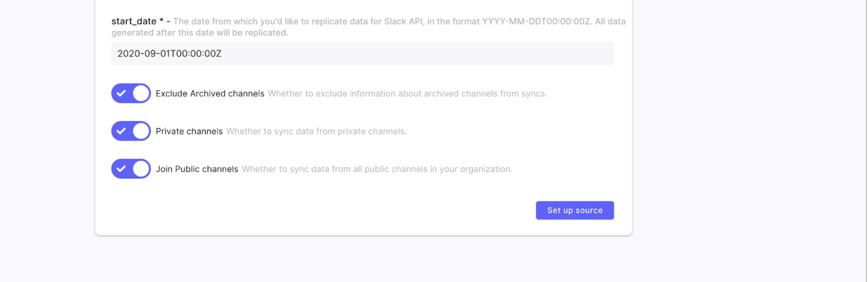Click the 2020-09-01T00:00:00Z date value

pos(169,54)
